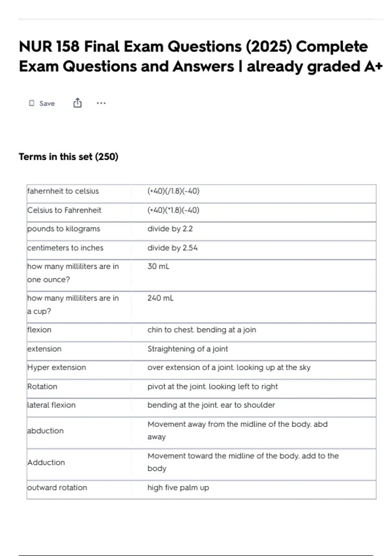The width and height of the screenshot is (392, 556).
Task: Click the '30 mL' definition cell
Action: click(158, 266)
